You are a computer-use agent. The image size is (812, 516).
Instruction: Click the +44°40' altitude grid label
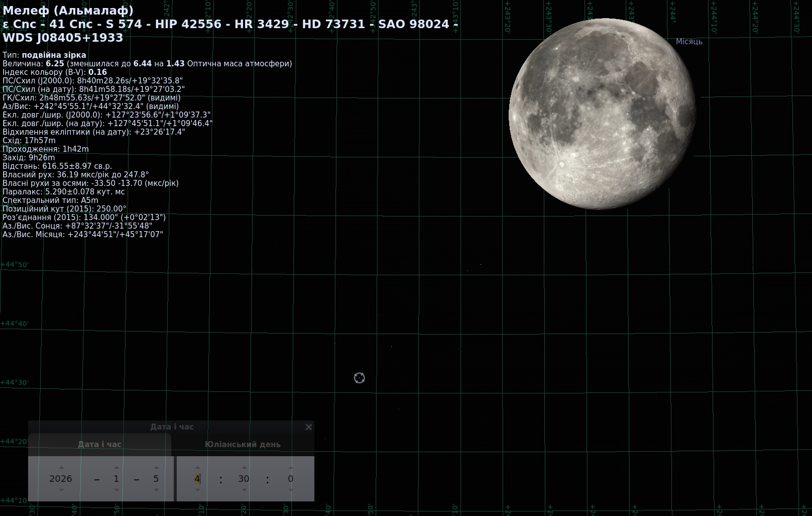coord(15,324)
